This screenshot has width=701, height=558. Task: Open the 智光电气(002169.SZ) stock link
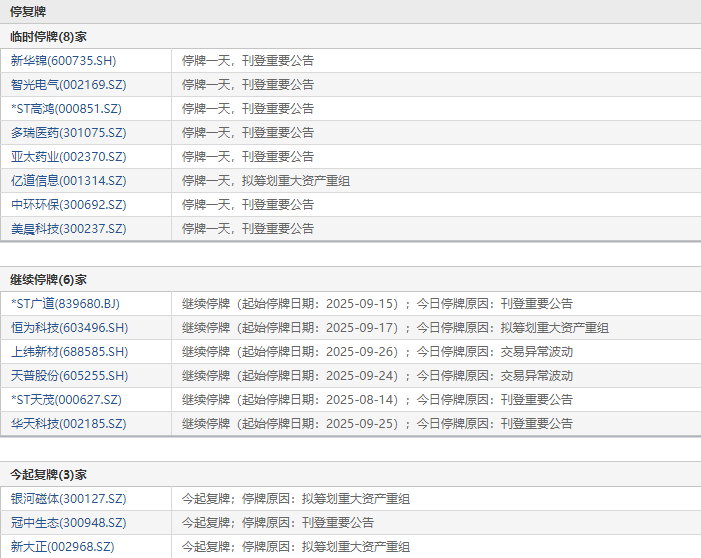point(68,85)
